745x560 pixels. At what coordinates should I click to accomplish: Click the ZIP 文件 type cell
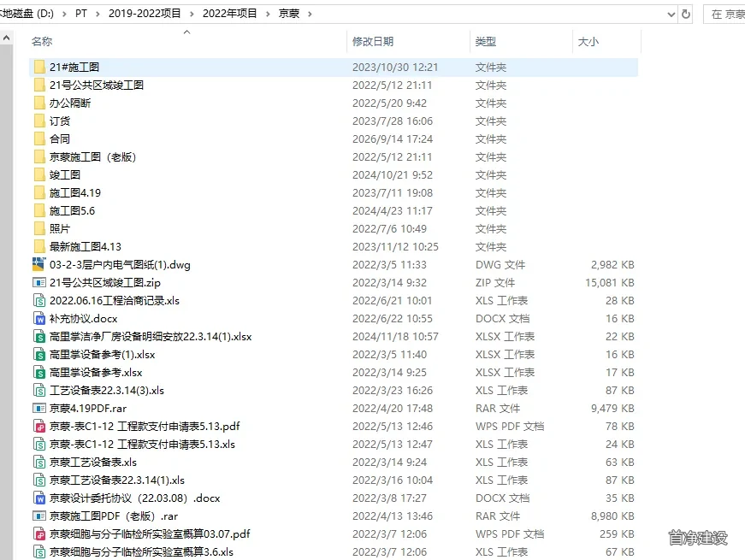click(x=495, y=283)
